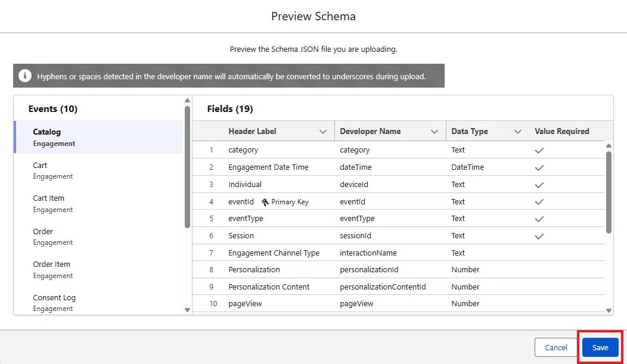Click the 'personalizationContentId' developer name cell
627x364 pixels.
[383, 287]
